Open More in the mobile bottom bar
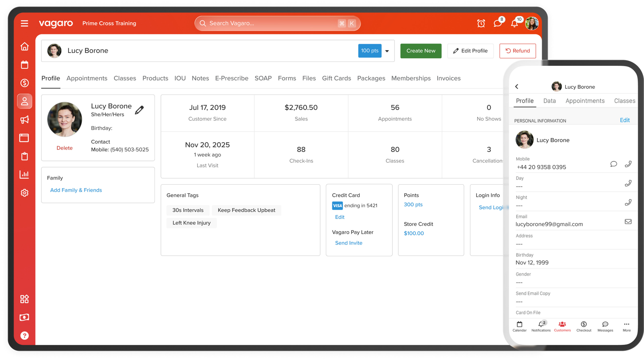Viewport: 644px width, 360px height. click(627, 326)
